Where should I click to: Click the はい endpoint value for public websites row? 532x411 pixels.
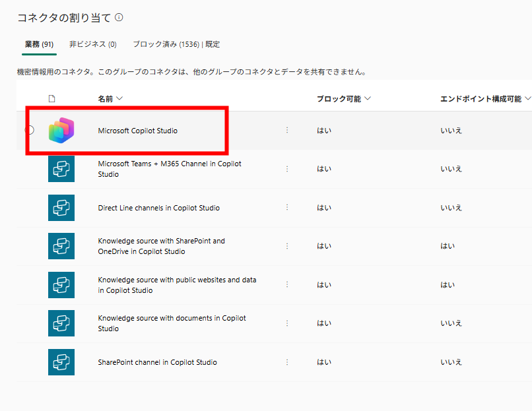point(448,285)
